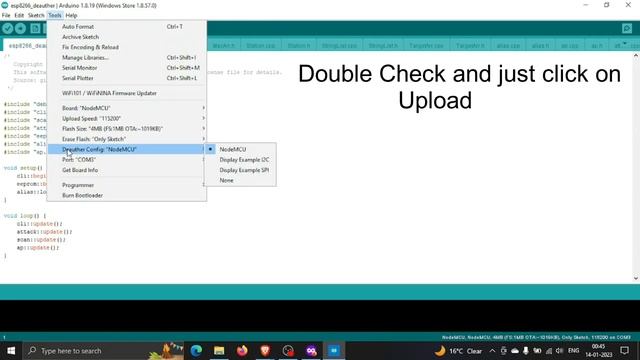Click the Upload arrow toolbar icon
The height and width of the screenshot is (360, 640).
tap(20, 28)
